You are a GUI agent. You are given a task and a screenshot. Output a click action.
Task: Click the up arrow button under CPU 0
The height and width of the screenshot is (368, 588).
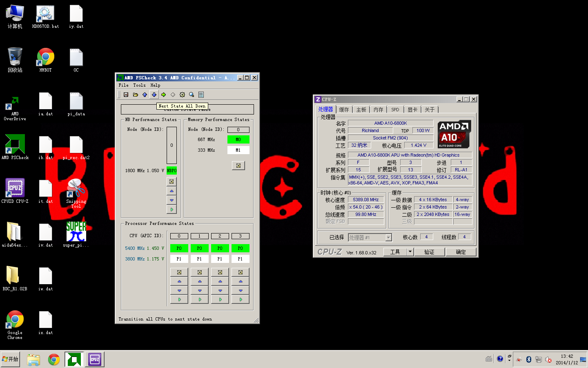(179, 281)
